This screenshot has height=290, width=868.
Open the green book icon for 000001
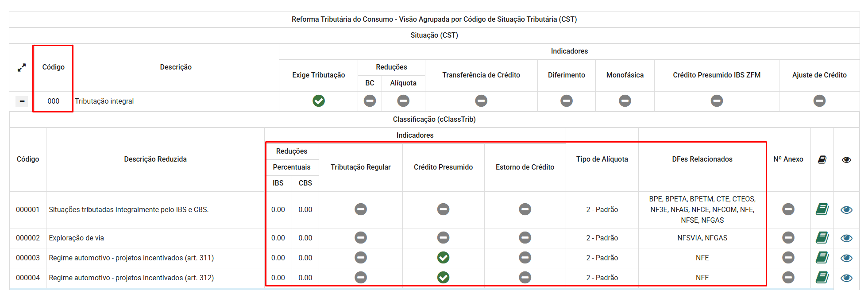pos(822,209)
